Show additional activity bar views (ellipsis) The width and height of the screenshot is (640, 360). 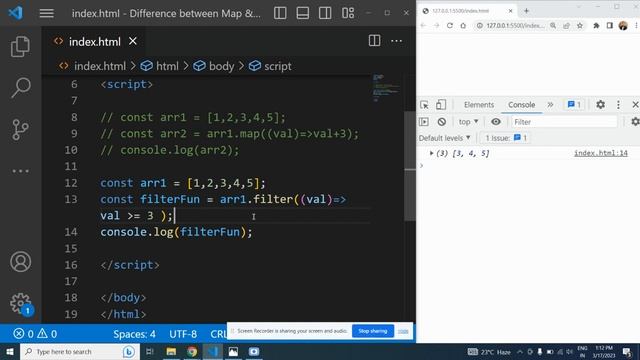[x=20, y=171]
